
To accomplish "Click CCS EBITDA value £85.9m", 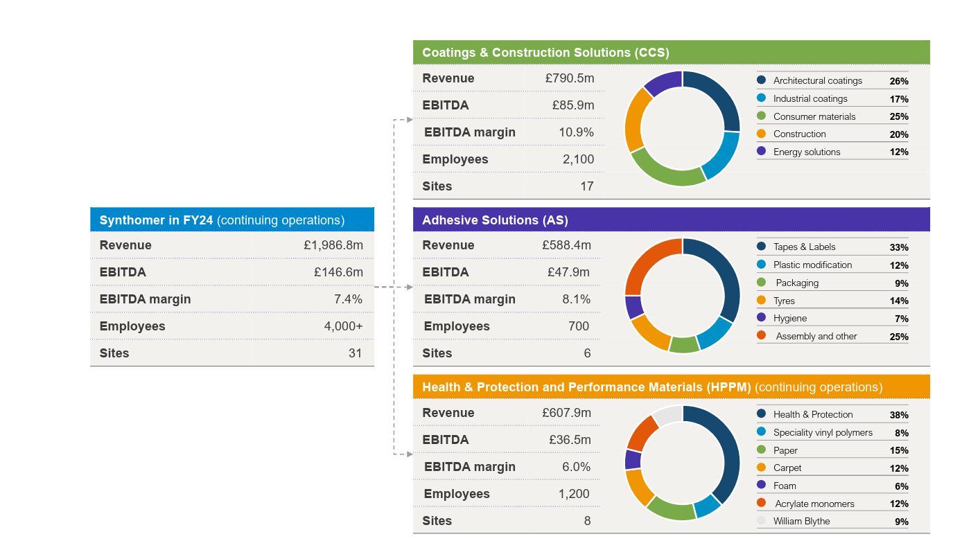I will [x=572, y=105].
